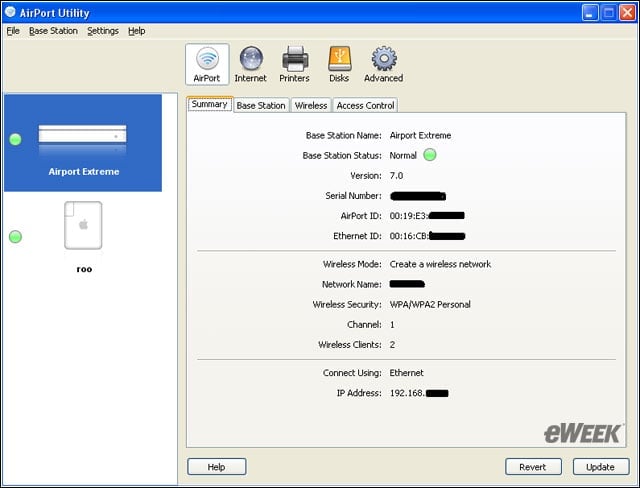The width and height of the screenshot is (640, 488).
Task: Switch to the Base Station tab
Action: [x=261, y=105]
